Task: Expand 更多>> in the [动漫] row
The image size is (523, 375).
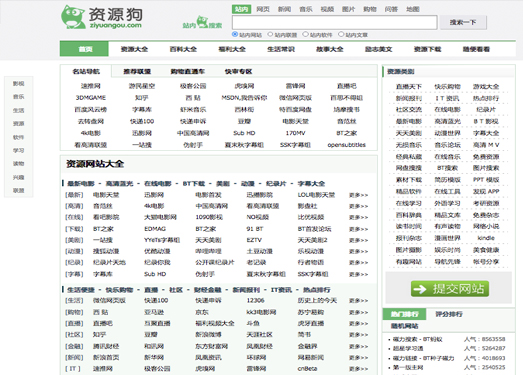Action: pos(358,252)
